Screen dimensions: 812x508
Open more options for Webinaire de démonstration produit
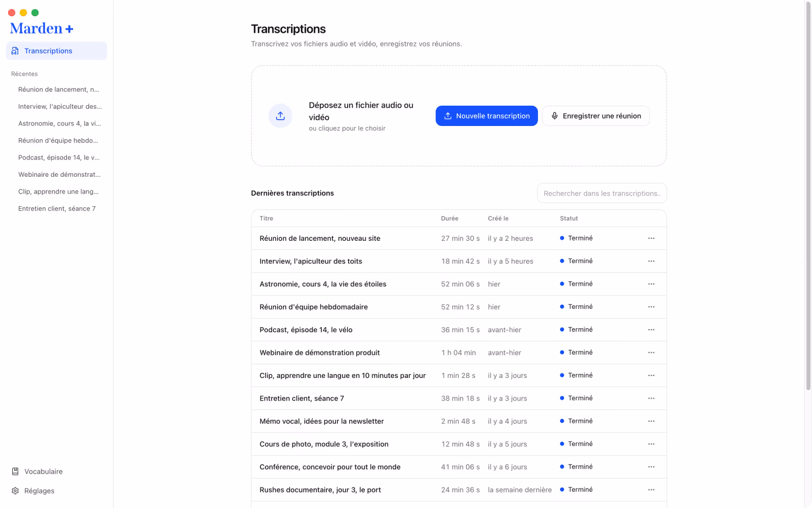pos(651,353)
